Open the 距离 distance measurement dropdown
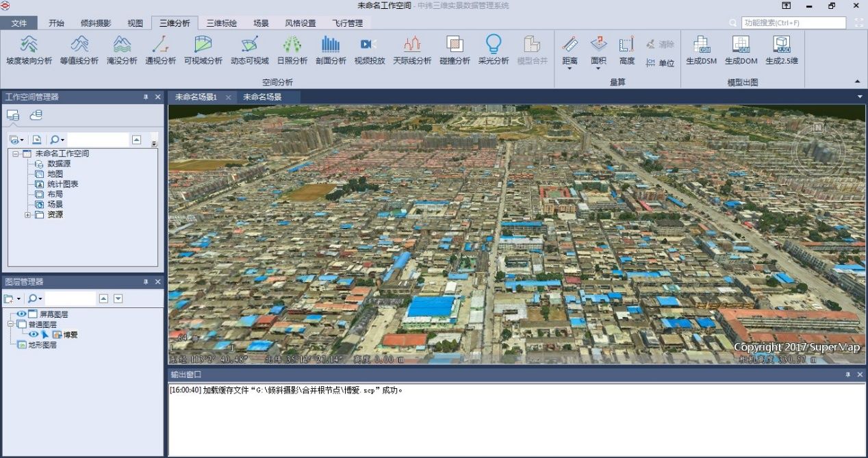868x458 pixels. tap(570, 67)
